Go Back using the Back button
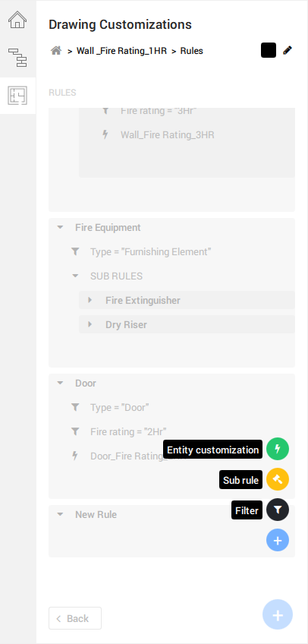This screenshot has width=308, height=644. (75, 618)
